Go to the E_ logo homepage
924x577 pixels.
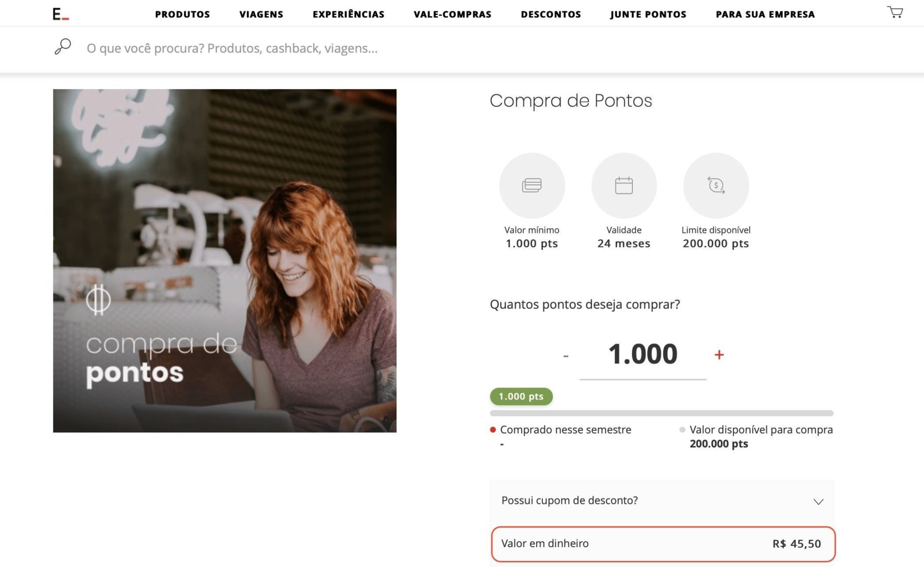coord(61,14)
